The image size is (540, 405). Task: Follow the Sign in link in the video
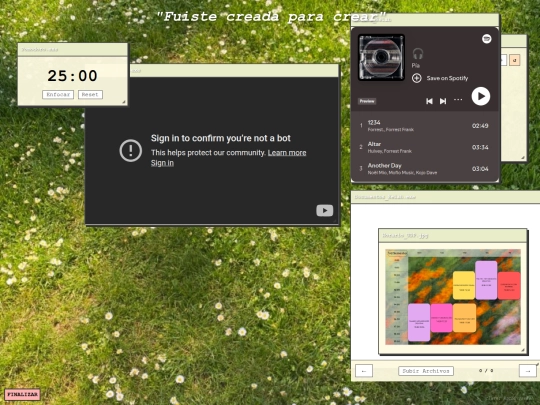click(x=162, y=163)
